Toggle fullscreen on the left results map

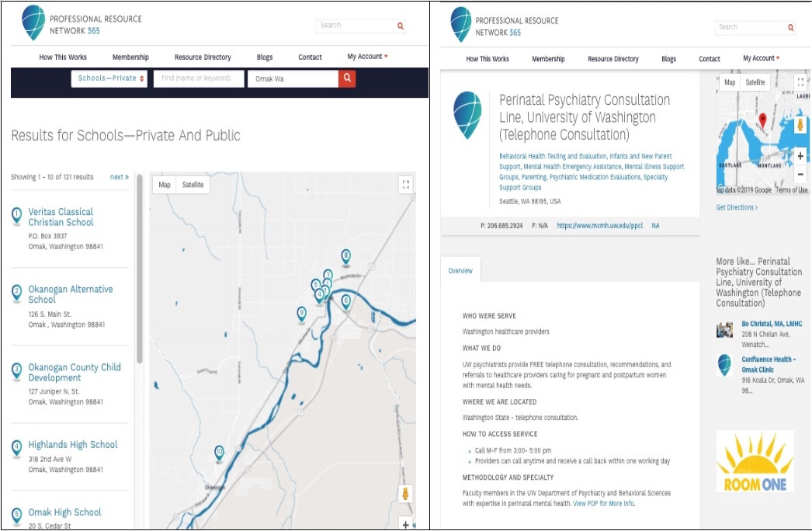click(x=404, y=185)
